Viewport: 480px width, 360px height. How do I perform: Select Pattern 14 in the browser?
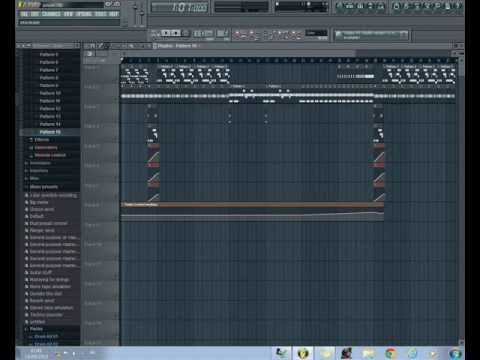click(50, 124)
